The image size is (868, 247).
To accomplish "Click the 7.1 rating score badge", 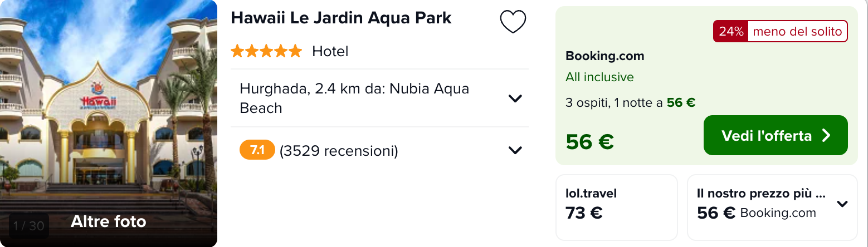I will (257, 150).
